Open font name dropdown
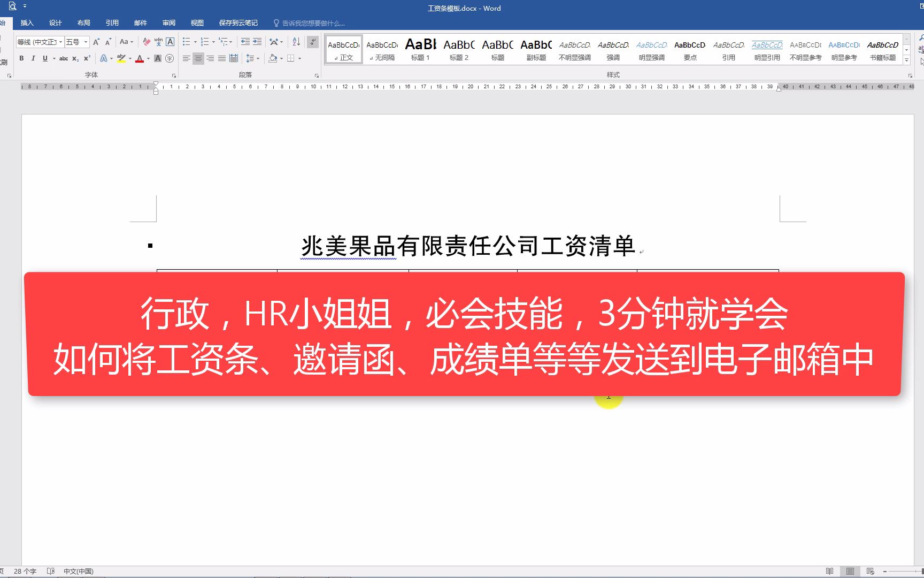The height and width of the screenshot is (578, 924). point(60,42)
